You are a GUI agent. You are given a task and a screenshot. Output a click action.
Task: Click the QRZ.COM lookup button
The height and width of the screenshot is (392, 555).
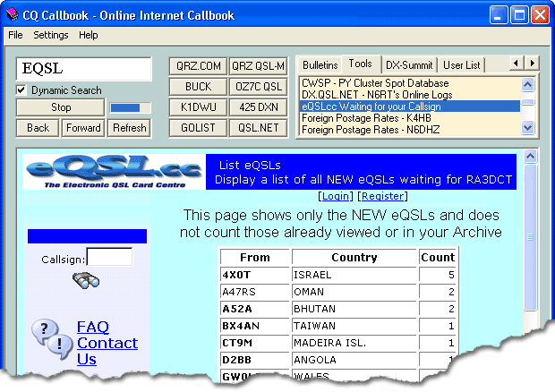(198, 66)
